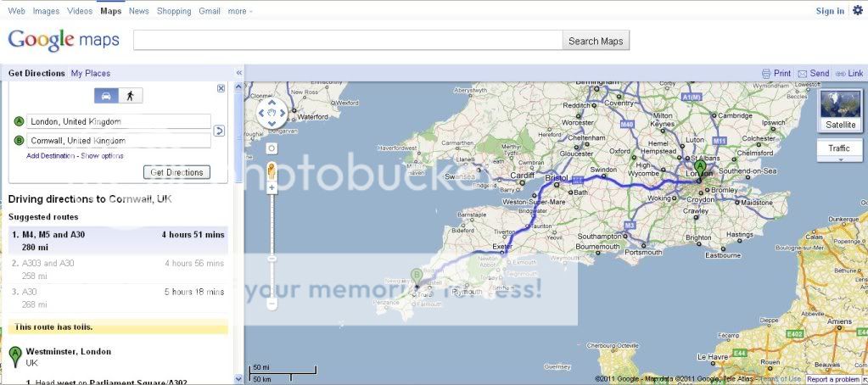The width and height of the screenshot is (868, 385).
Task: Click the my-location circle button
Action: [x=272, y=148]
